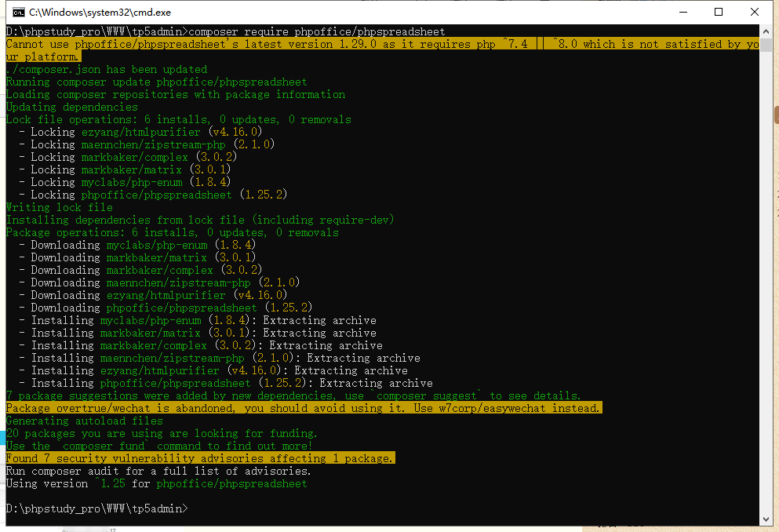779x532 pixels.
Task: Click 'Lock file operations: 6 installs' line
Action: point(179,120)
